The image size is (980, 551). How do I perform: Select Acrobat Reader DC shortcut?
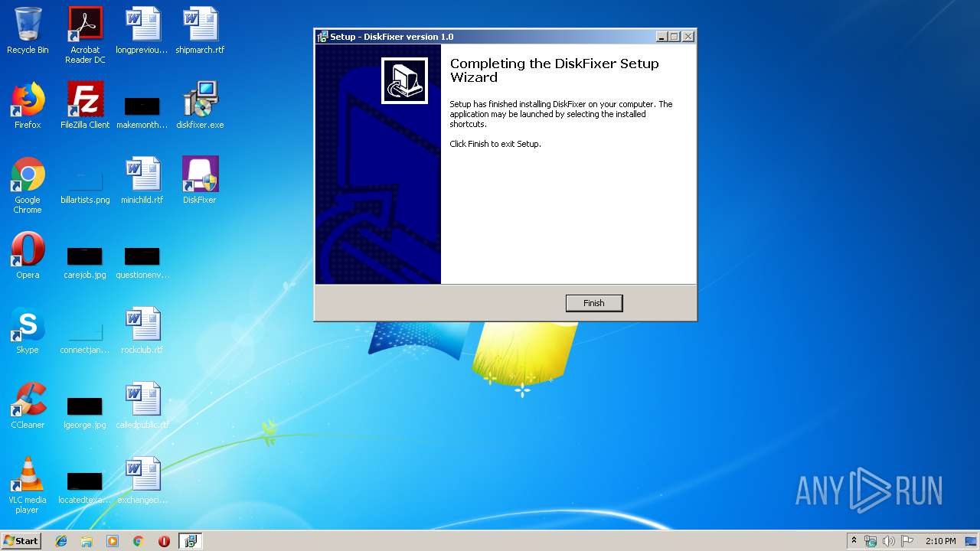tap(85, 35)
